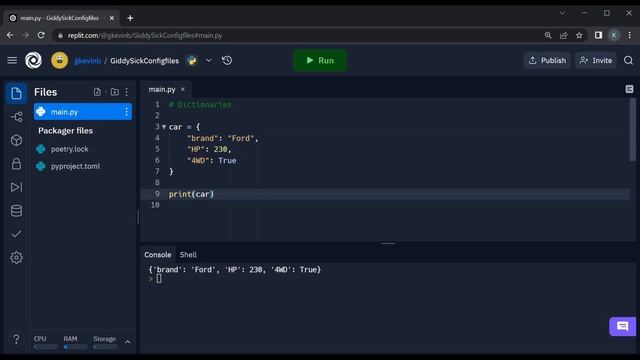This screenshot has height=360, width=640.
Task: Bookmark this page star icon
Action: pos(579,36)
